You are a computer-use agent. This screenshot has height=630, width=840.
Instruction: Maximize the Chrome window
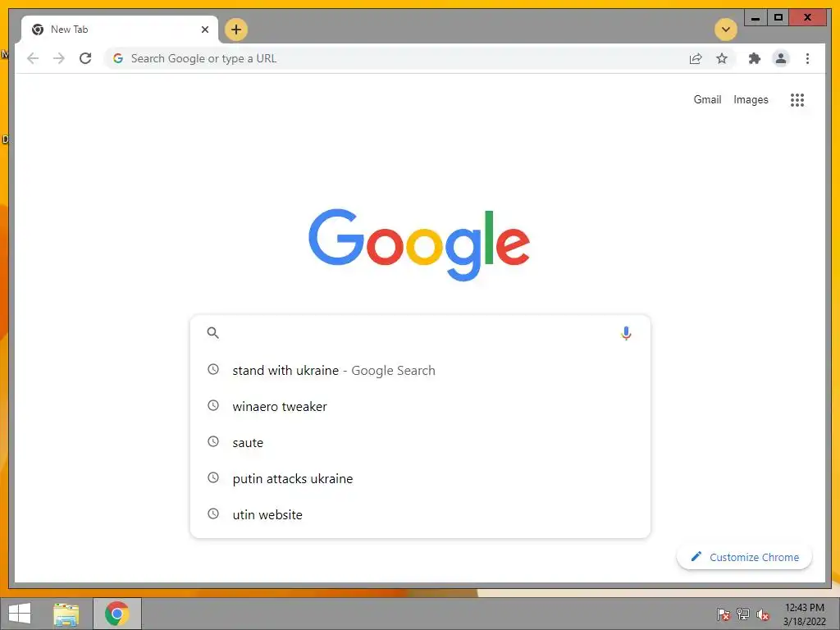point(778,18)
